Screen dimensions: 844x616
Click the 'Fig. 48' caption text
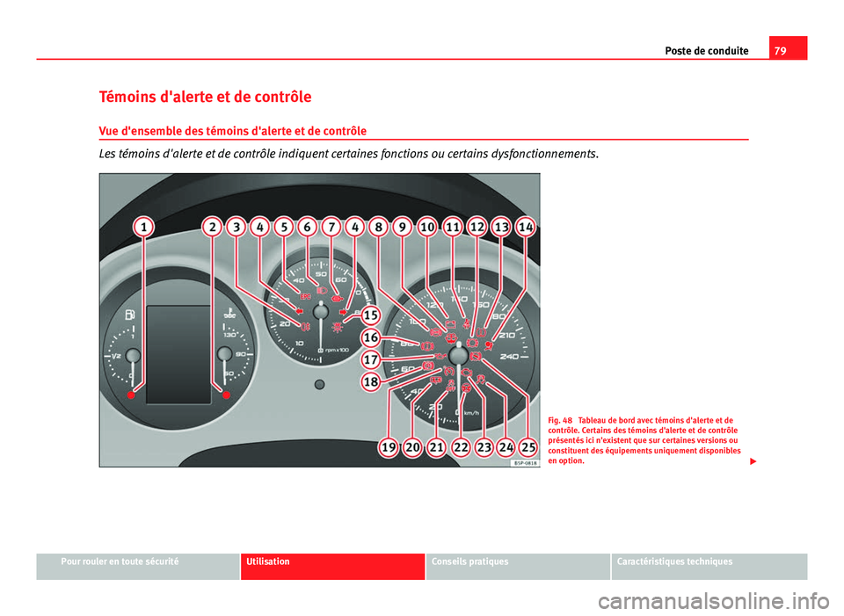coord(644,440)
